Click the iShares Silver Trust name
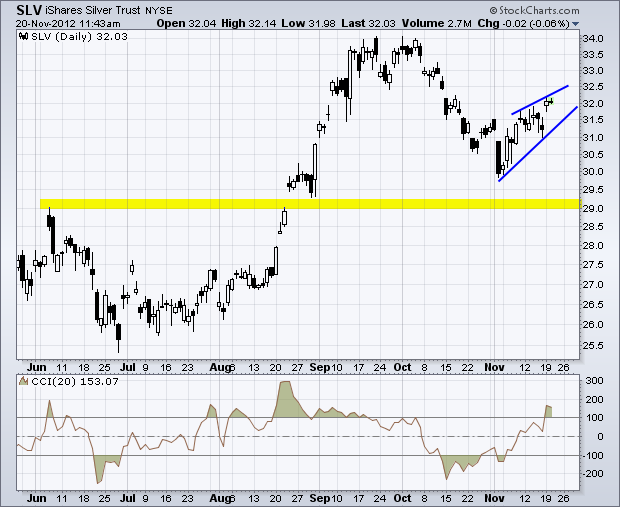This screenshot has height=507, width=620. pos(93,10)
